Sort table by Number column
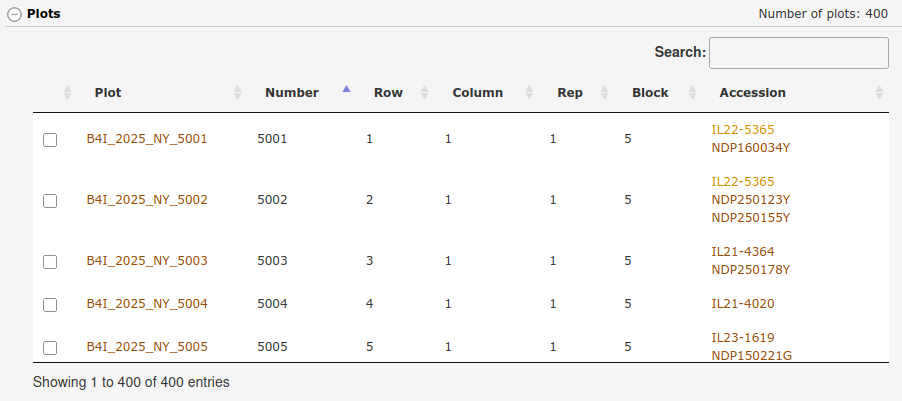The width and height of the screenshot is (902, 401). click(x=291, y=93)
